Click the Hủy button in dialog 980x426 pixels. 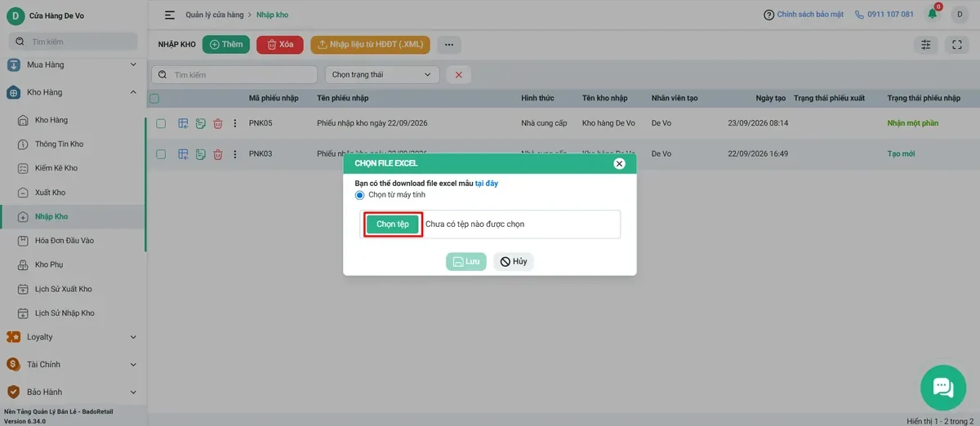514,261
